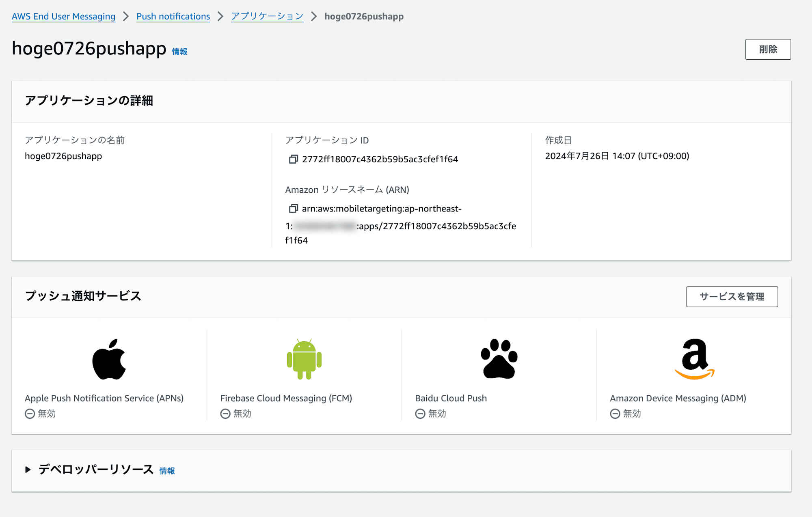812x517 pixels.
Task: Click the Amazon logo for ADM
Action: pyautogui.click(x=694, y=359)
